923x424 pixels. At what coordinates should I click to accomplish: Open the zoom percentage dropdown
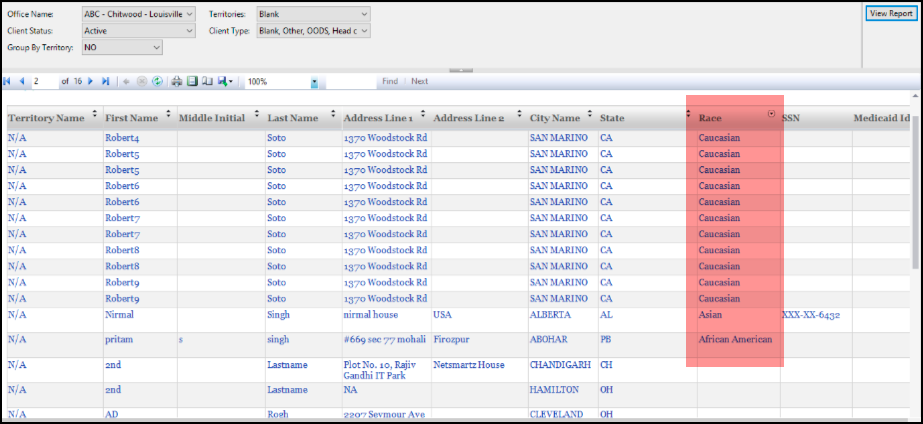314,82
